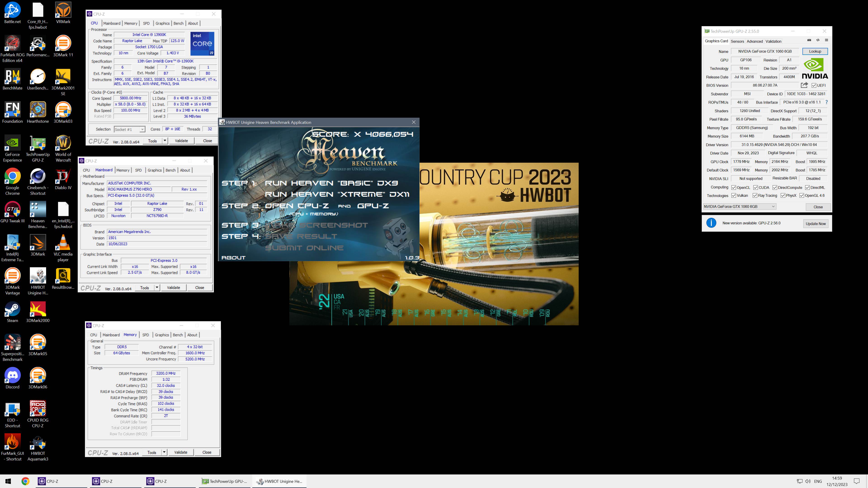Open CPUID ROG CPU-Z desktop icon
The image size is (868, 488).
point(38,414)
